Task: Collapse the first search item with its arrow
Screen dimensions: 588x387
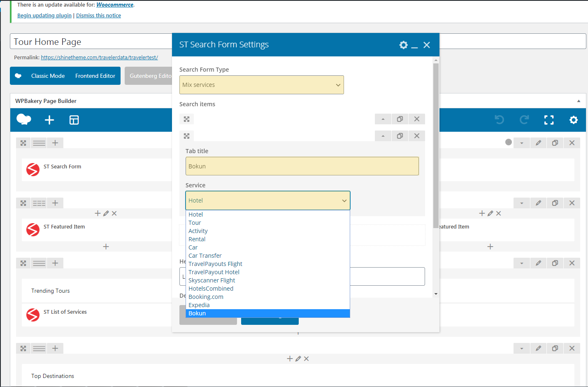Action: click(383, 119)
